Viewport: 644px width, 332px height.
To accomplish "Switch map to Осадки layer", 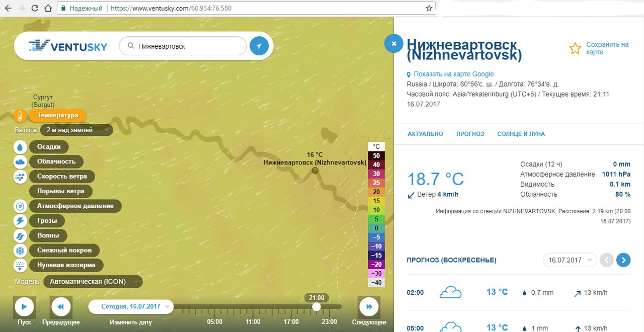I will (49, 147).
